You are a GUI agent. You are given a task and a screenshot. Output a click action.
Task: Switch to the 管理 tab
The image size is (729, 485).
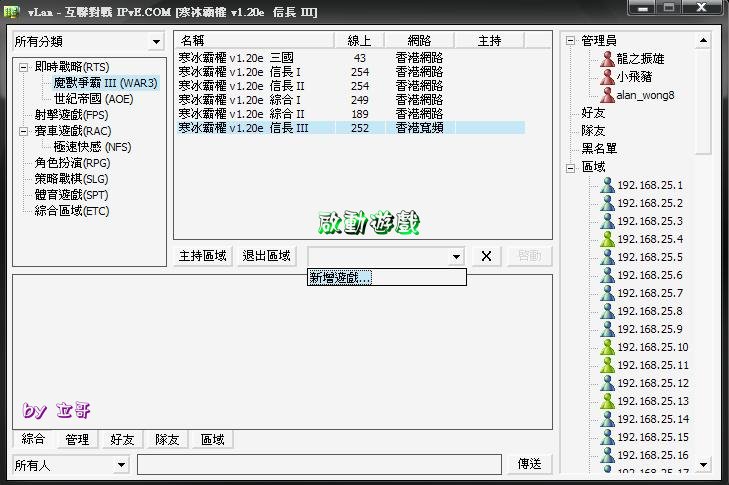[77, 439]
